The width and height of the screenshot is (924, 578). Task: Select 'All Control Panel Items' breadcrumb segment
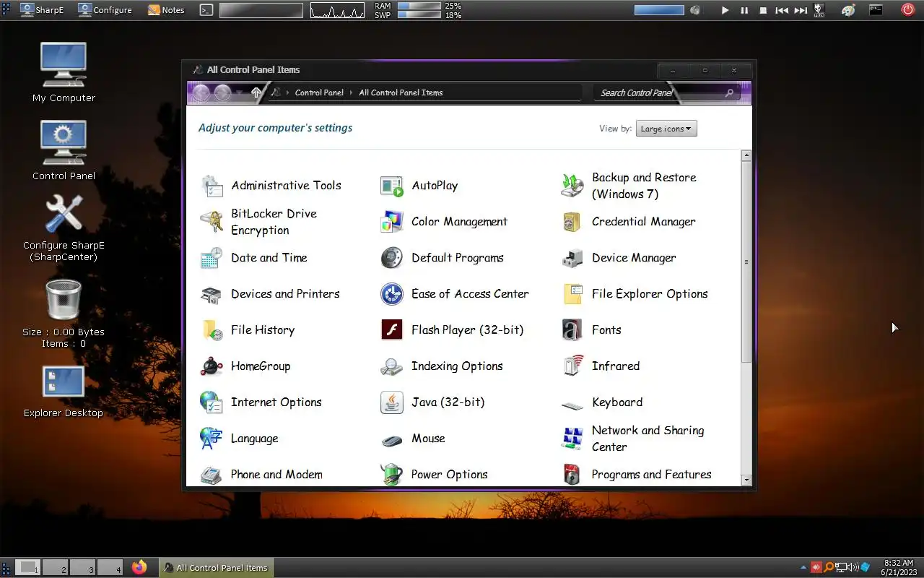pyautogui.click(x=401, y=92)
